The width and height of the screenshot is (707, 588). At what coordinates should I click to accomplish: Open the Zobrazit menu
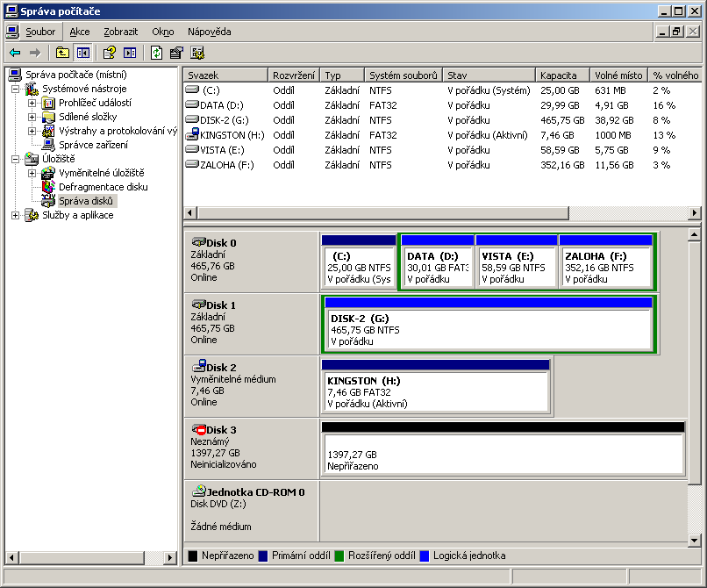point(120,32)
